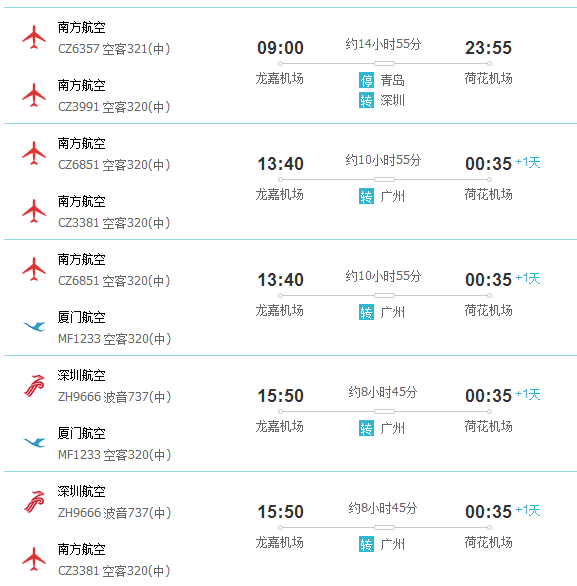The height and width of the screenshot is (586, 577).
Task: Click the 转 transfer badge next to 深圳
Action: [366, 101]
